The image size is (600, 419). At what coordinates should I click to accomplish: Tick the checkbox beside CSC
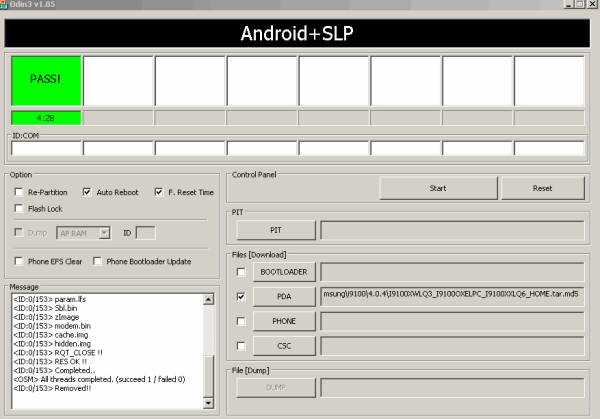coord(241,346)
